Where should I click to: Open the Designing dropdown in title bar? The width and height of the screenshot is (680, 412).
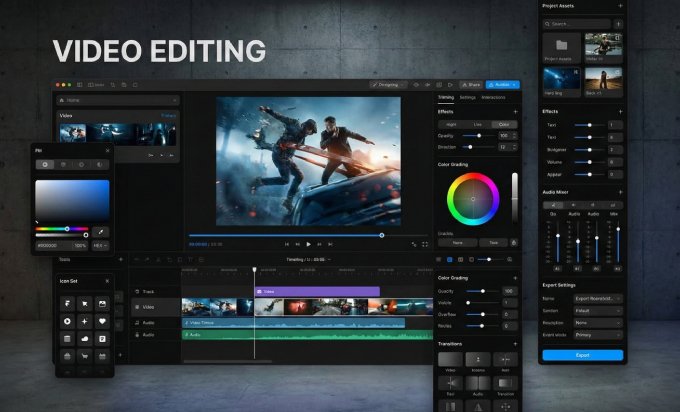coord(388,85)
